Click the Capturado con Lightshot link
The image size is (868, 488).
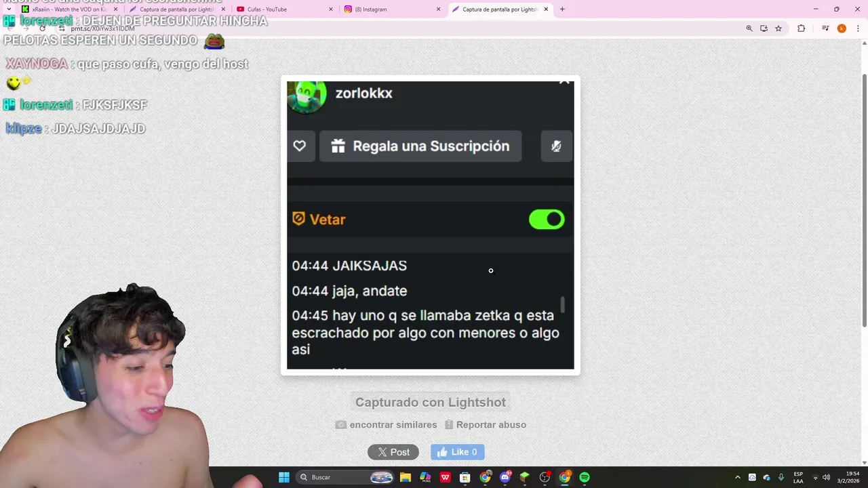point(431,402)
